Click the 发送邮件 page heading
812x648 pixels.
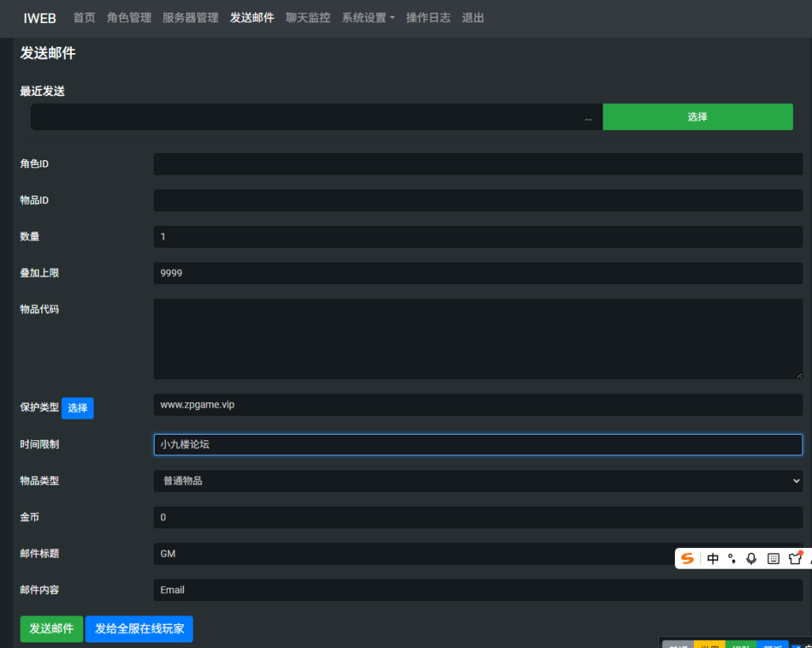(48, 53)
